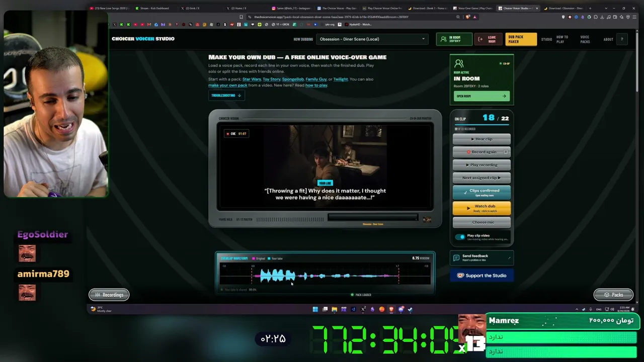Open the About page
The height and width of the screenshot is (362, 644).
[608, 39]
